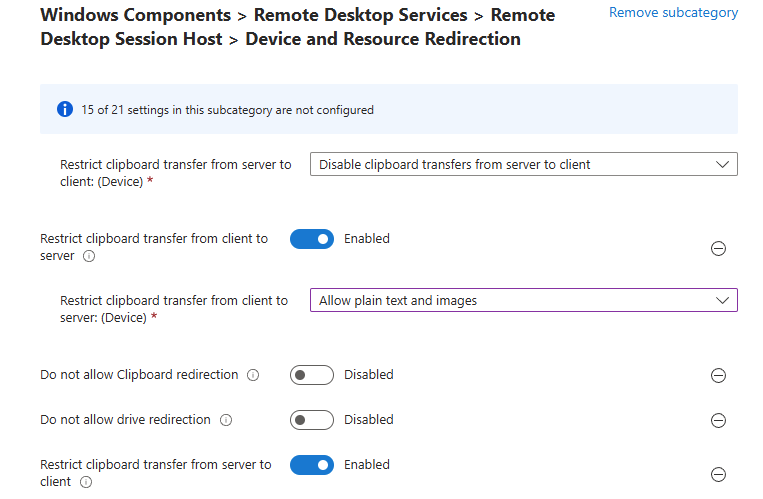763x499 pixels.
Task: Remove Do not allow Clipboard redirection setting
Action: 717,376
